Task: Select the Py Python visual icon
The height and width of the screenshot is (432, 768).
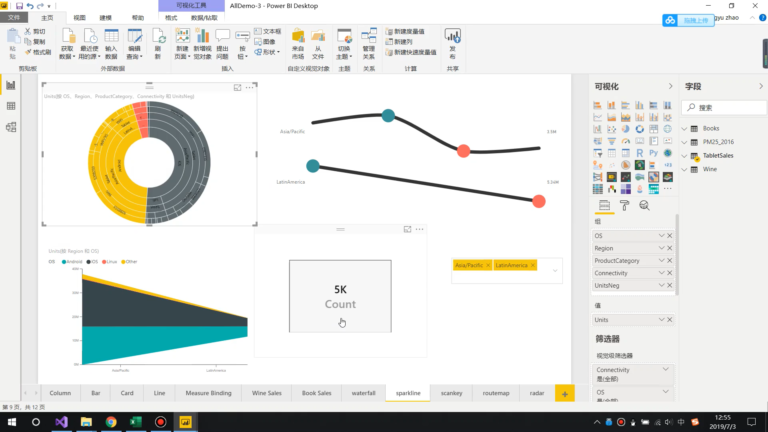Action: point(653,153)
